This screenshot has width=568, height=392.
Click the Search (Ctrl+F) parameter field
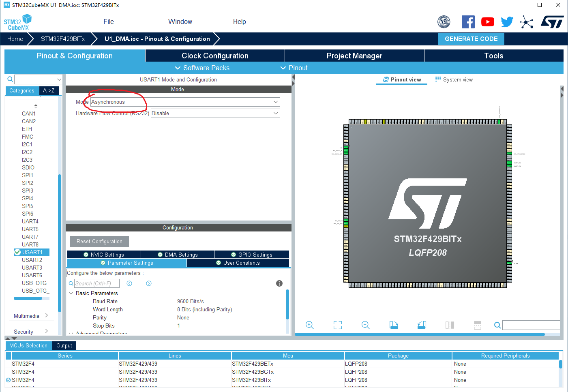tap(97, 283)
